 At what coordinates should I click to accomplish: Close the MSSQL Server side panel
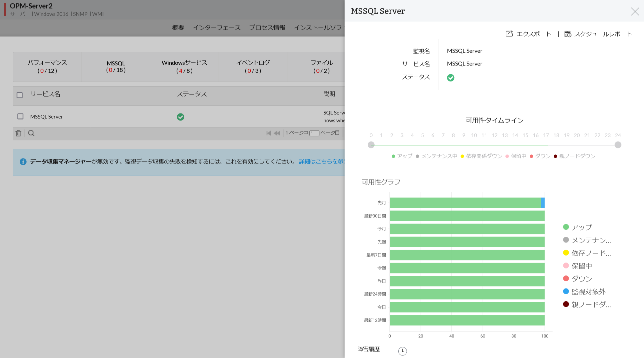(x=635, y=11)
